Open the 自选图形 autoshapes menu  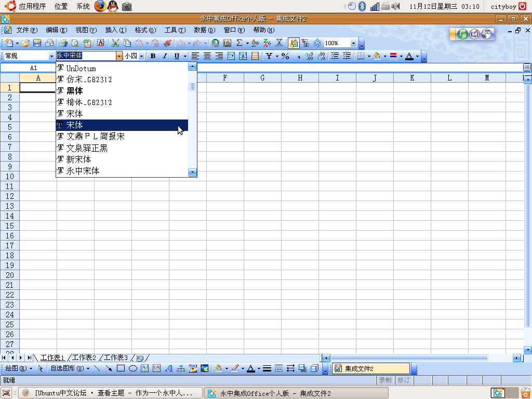[70, 368]
